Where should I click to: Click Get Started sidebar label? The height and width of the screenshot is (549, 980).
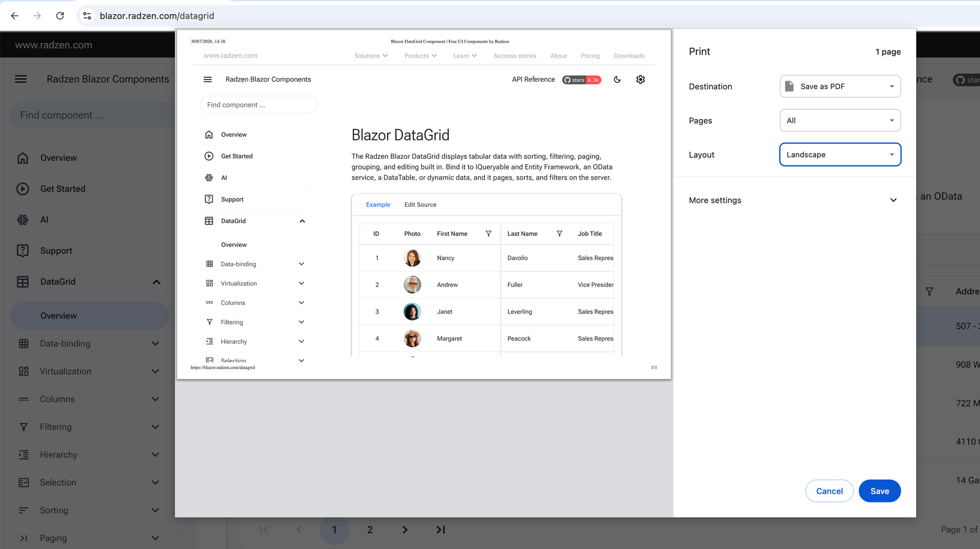click(x=63, y=188)
